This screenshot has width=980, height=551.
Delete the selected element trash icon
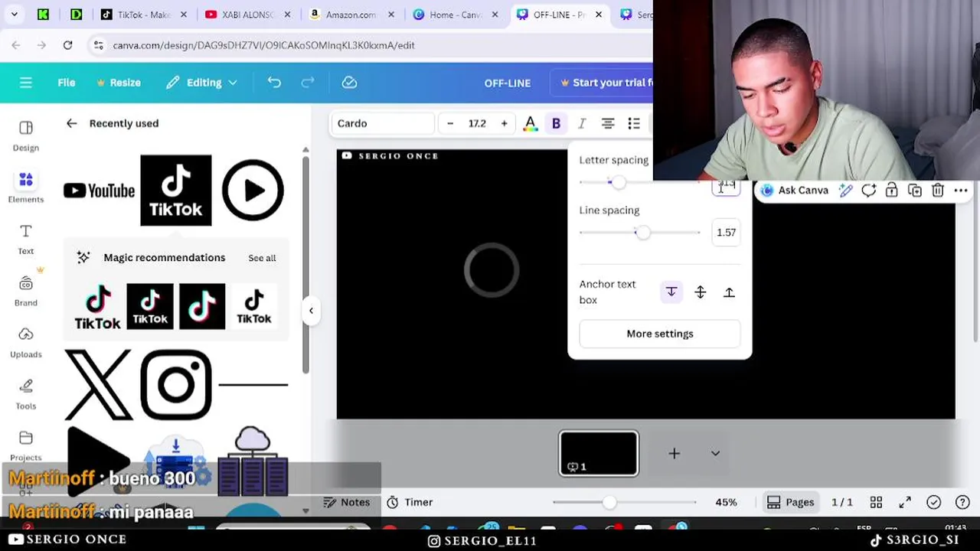(x=937, y=191)
